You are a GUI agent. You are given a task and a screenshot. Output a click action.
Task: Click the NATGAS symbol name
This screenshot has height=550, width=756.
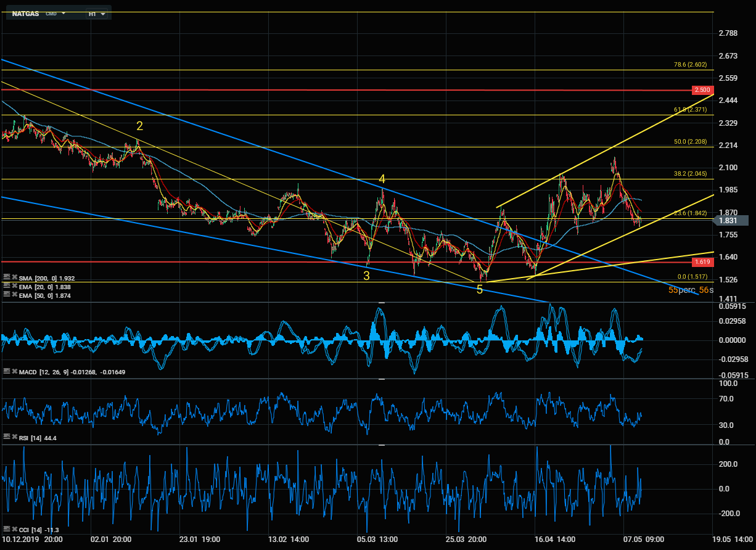tap(27, 13)
